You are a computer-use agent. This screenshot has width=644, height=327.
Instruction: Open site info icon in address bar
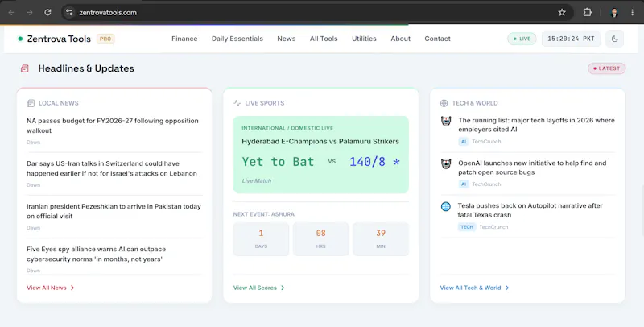point(69,12)
